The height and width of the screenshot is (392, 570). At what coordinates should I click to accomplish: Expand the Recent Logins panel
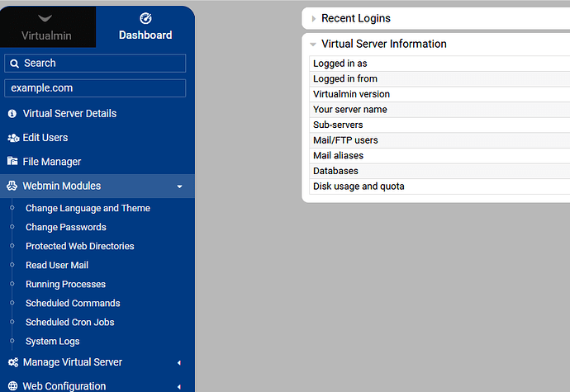click(313, 18)
